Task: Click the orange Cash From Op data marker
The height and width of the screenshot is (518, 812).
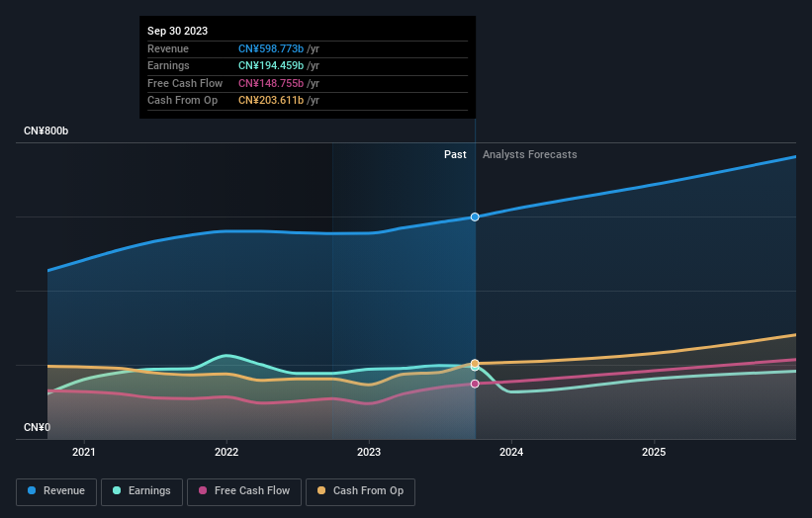Action: [475, 363]
